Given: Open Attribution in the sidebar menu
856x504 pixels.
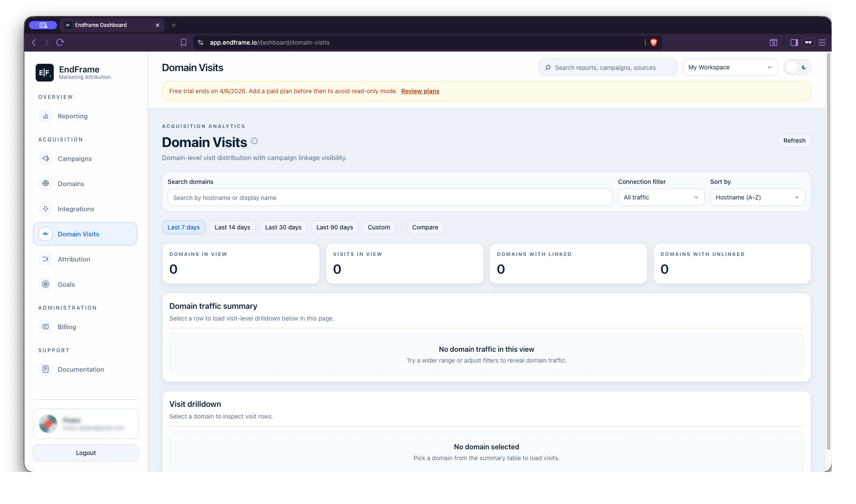Looking at the screenshot, I should [74, 259].
